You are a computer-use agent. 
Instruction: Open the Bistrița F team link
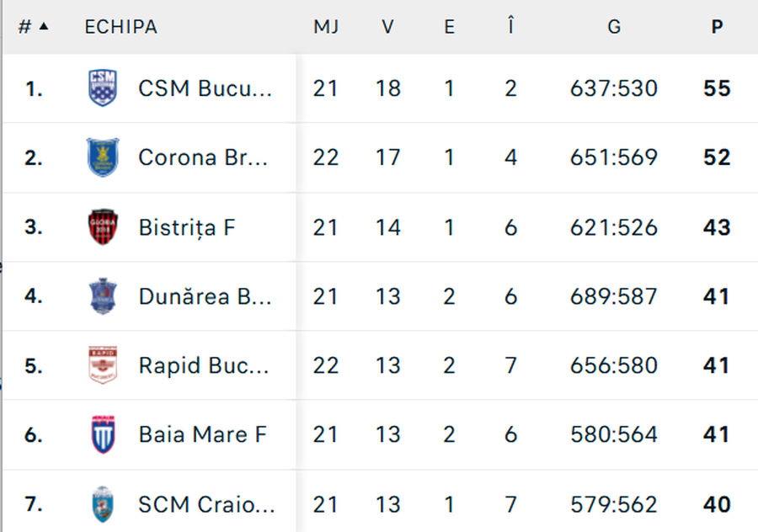[x=187, y=227]
